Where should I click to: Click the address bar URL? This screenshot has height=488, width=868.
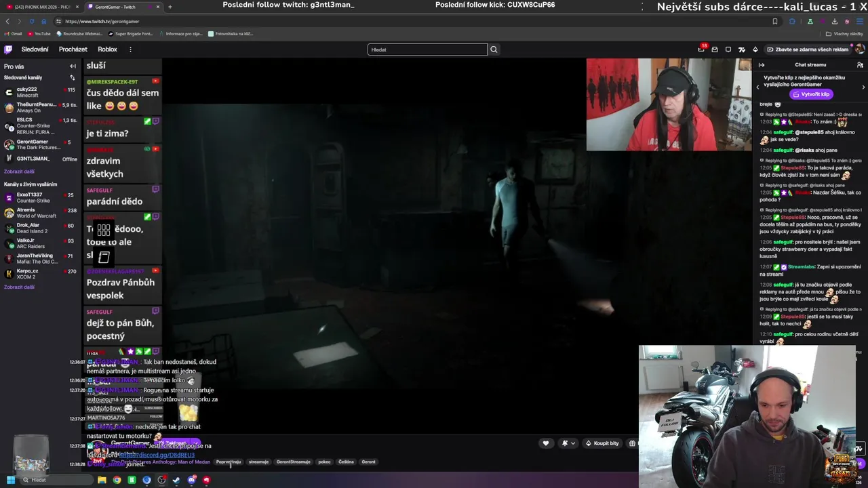coord(102,22)
